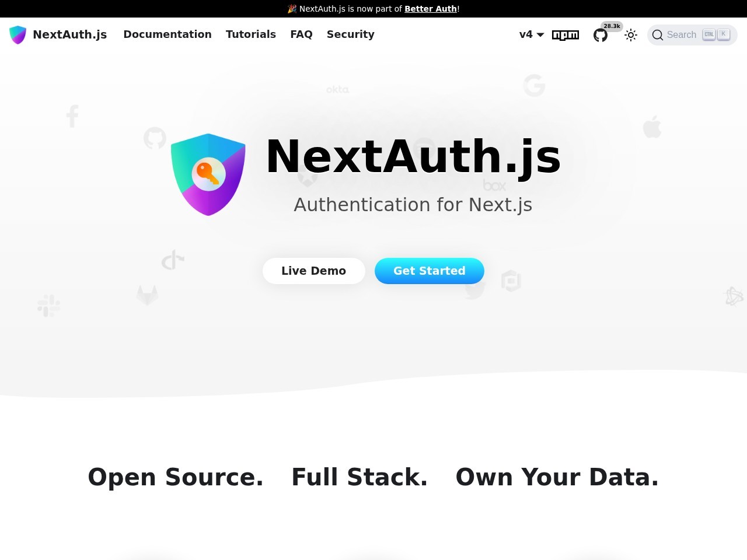
Task: Click the Search input field
Action: [x=692, y=35]
